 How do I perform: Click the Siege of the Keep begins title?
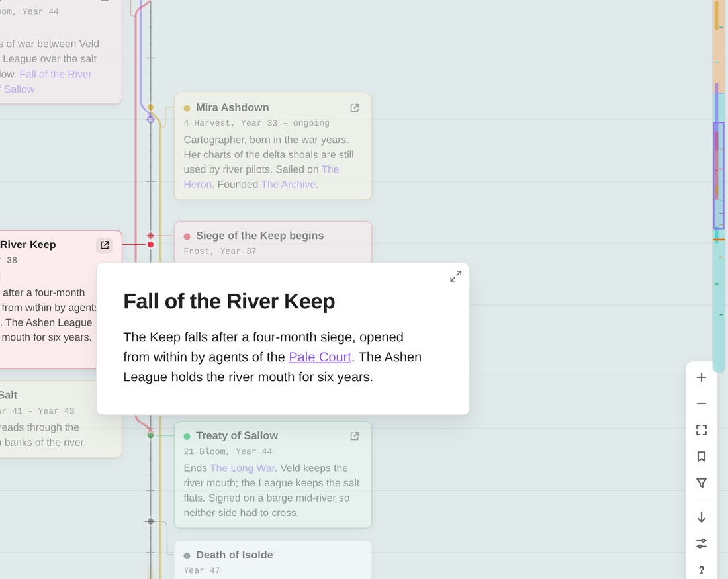pyautogui.click(x=259, y=236)
